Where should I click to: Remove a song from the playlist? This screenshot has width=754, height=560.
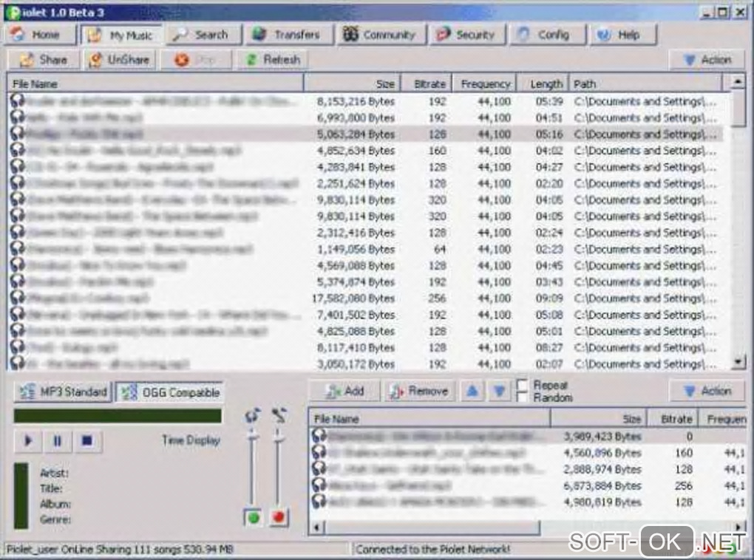tap(419, 391)
